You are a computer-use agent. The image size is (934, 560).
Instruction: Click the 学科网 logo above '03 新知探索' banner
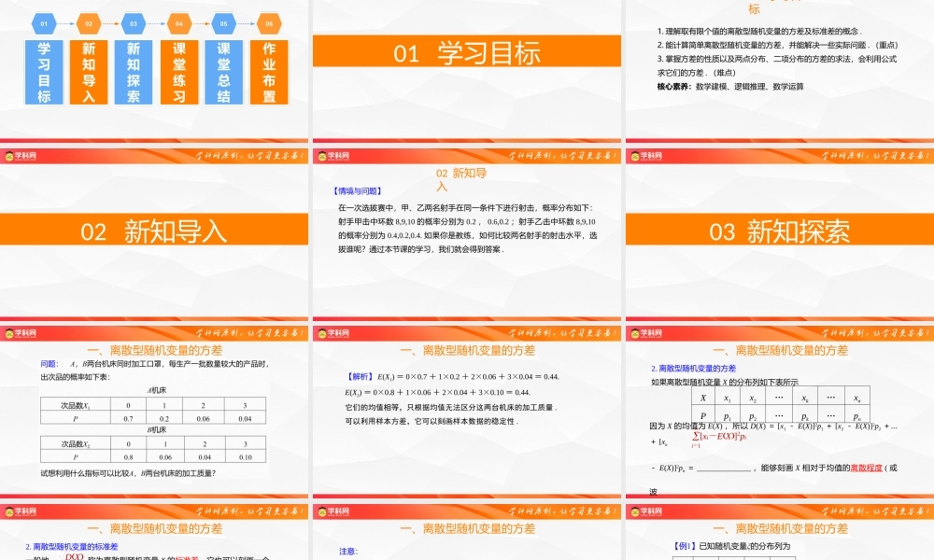(x=646, y=156)
